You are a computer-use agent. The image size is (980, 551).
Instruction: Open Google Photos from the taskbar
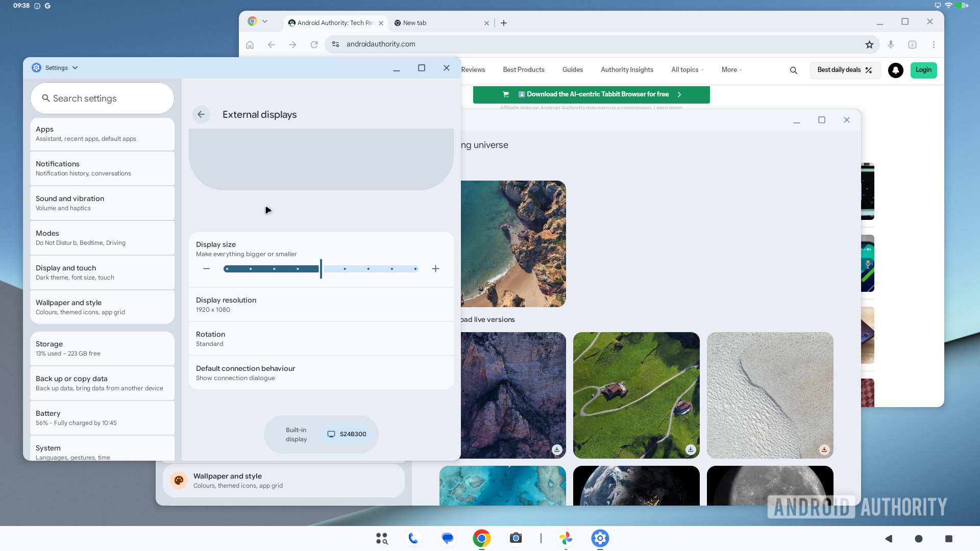pos(566,538)
